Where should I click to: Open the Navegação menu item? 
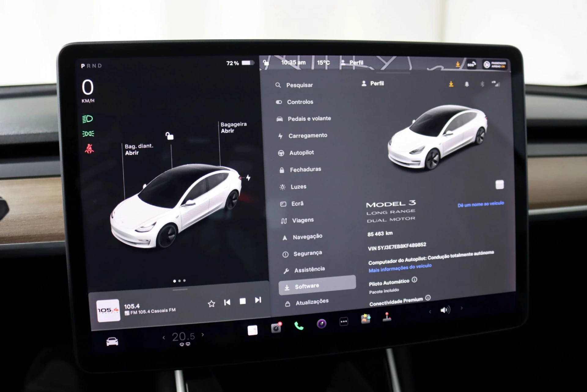pos(302,237)
